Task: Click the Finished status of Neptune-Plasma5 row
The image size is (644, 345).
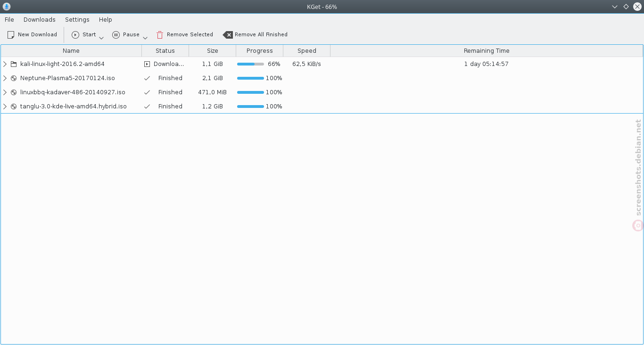Action: point(170,78)
